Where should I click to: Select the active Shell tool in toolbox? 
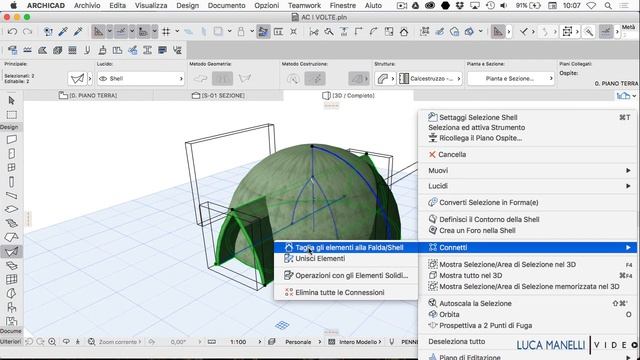(11, 251)
